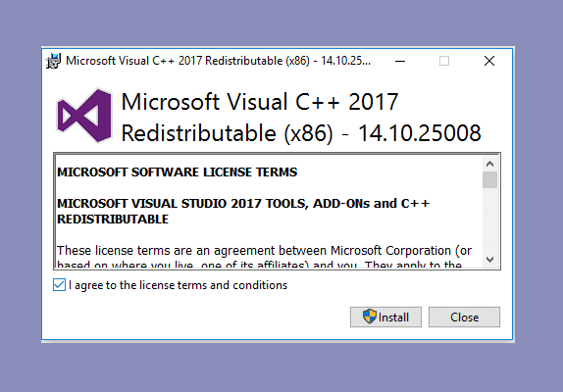Viewport: 563px width, 392px height.
Task: Click the Close button next to Install
Action: (464, 318)
